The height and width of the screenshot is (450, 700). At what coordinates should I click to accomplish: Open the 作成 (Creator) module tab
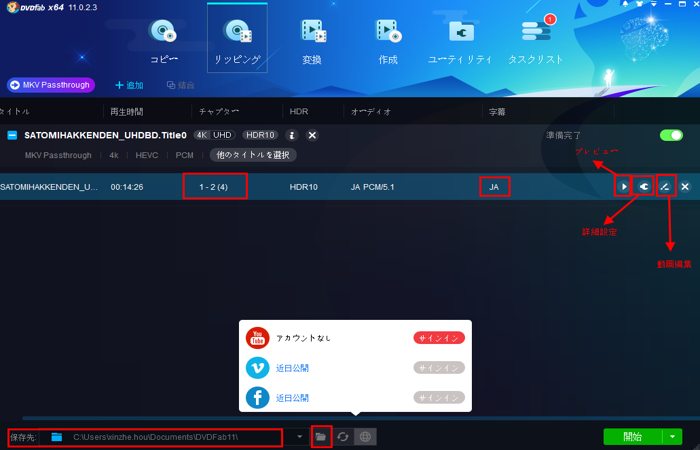tap(388, 42)
